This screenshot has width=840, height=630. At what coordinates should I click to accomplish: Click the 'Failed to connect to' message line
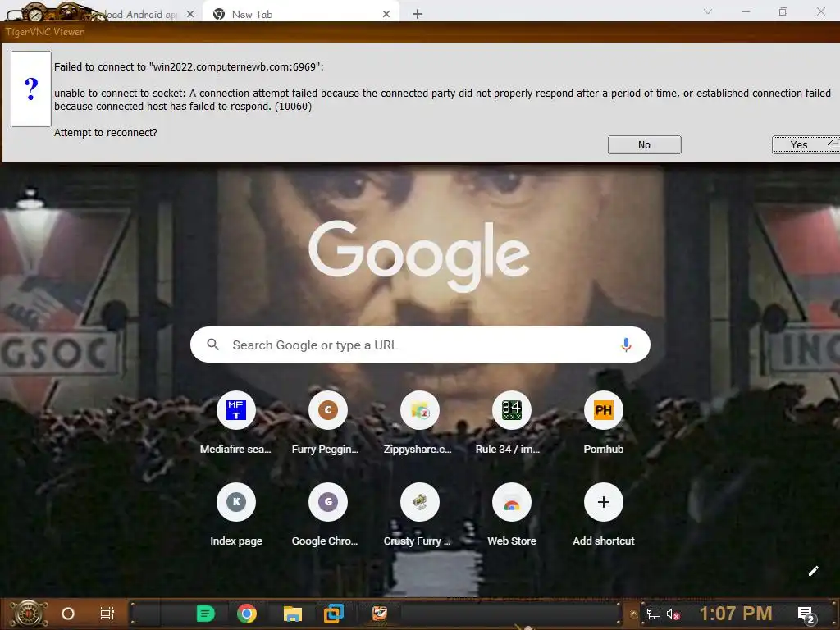tap(189, 67)
